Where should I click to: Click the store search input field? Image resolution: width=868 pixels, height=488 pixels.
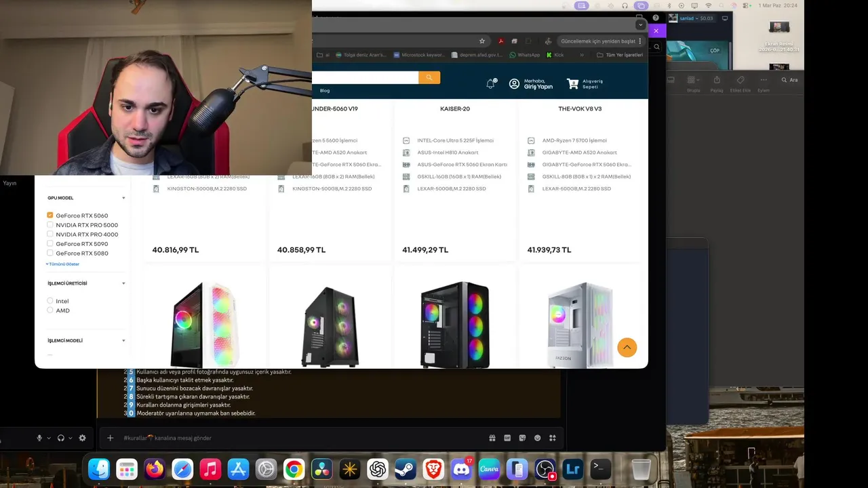click(x=366, y=78)
